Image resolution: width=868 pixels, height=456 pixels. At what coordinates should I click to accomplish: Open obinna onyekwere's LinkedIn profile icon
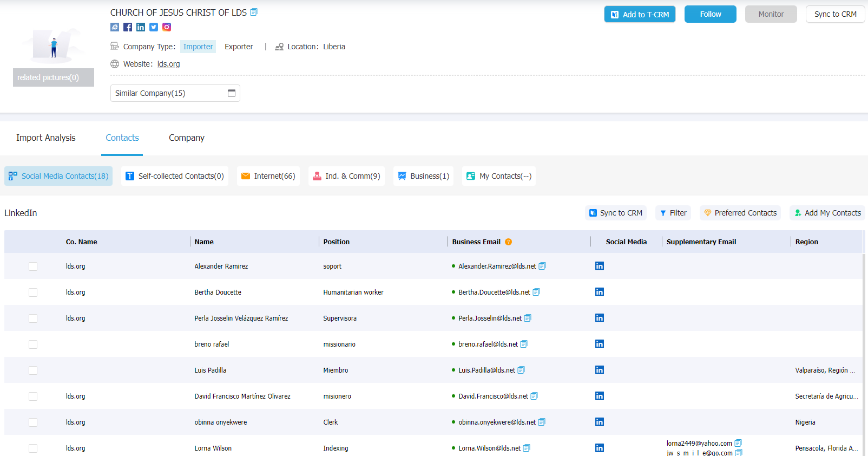click(x=600, y=422)
